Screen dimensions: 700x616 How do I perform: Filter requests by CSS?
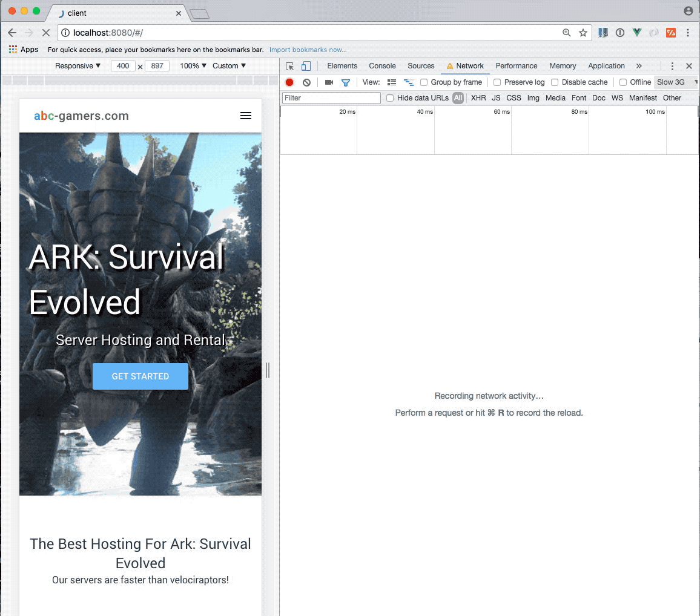[513, 97]
